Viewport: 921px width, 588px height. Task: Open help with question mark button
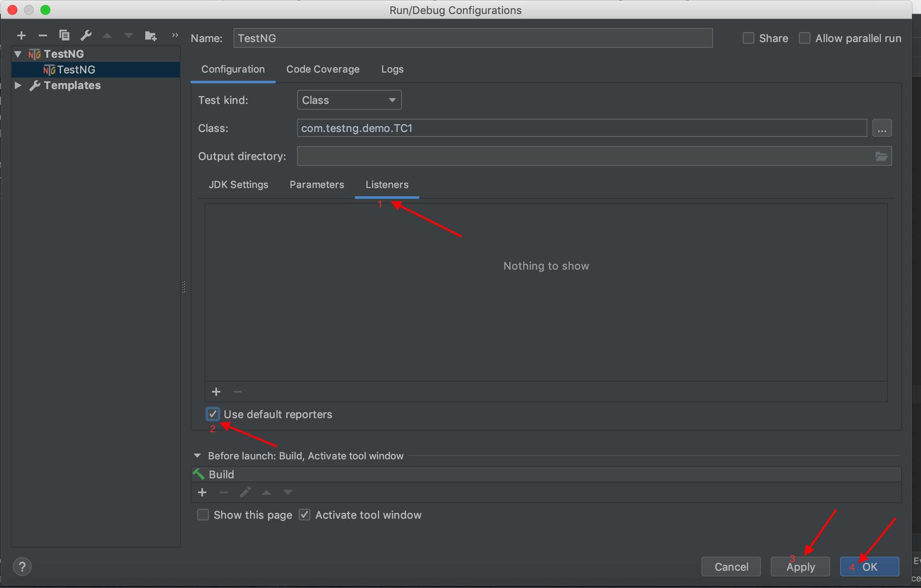click(22, 567)
